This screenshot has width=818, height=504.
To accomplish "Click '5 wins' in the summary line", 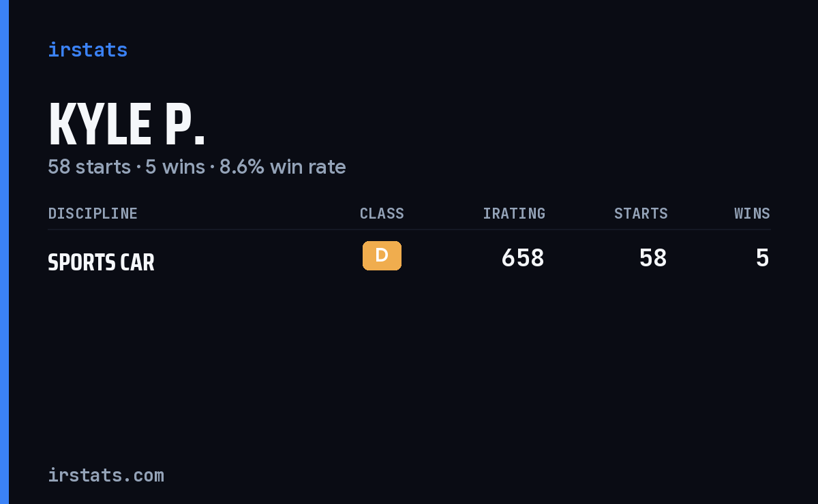I will pos(175,167).
